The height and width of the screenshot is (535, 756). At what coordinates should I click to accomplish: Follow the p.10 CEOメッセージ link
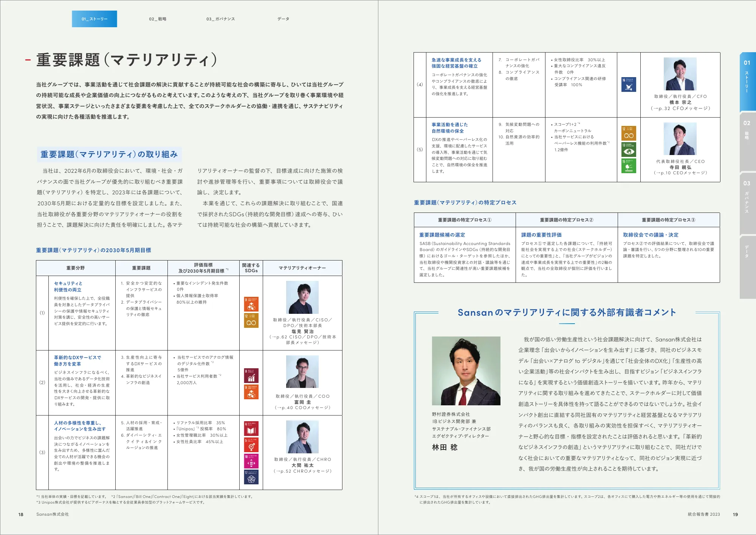(x=680, y=173)
